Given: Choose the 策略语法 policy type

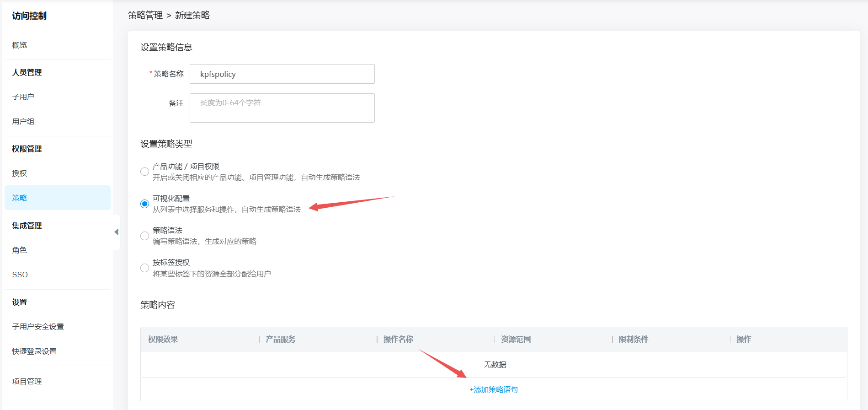Looking at the screenshot, I should tap(144, 236).
